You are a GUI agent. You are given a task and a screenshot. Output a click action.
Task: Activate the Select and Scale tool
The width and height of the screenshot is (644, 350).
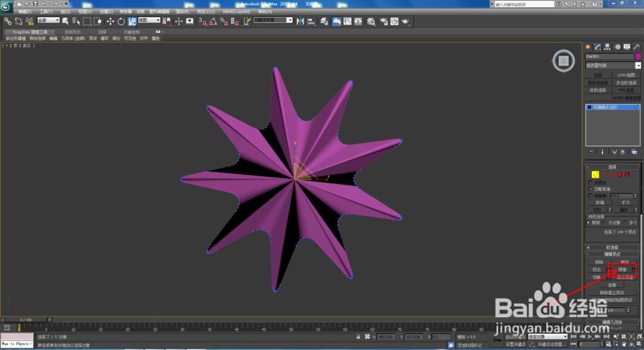[132, 21]
